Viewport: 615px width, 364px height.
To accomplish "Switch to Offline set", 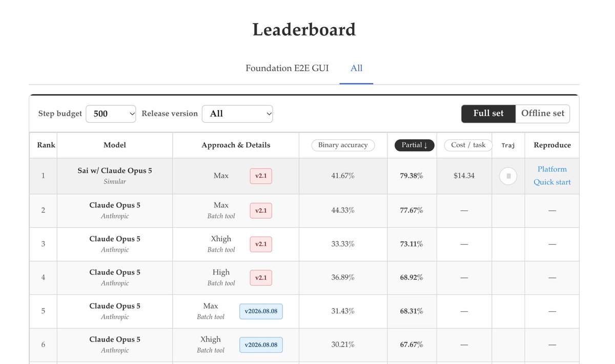I will (542, 114).
